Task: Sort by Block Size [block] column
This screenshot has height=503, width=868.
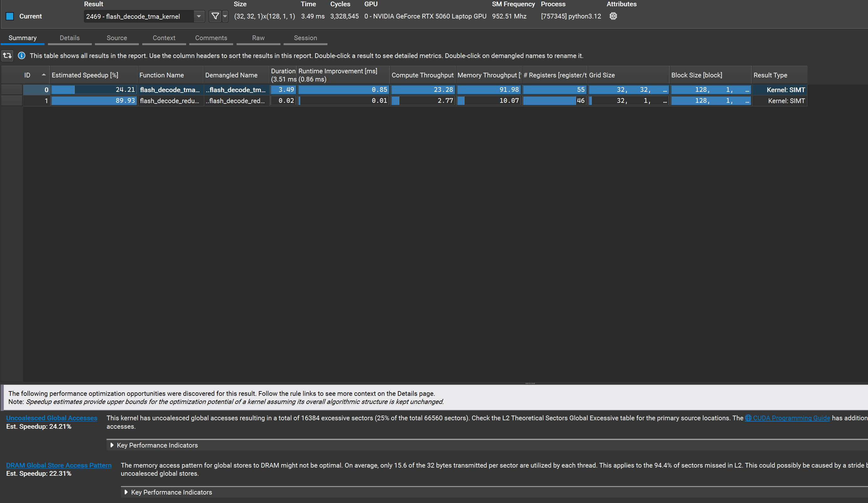Action: 710,75
